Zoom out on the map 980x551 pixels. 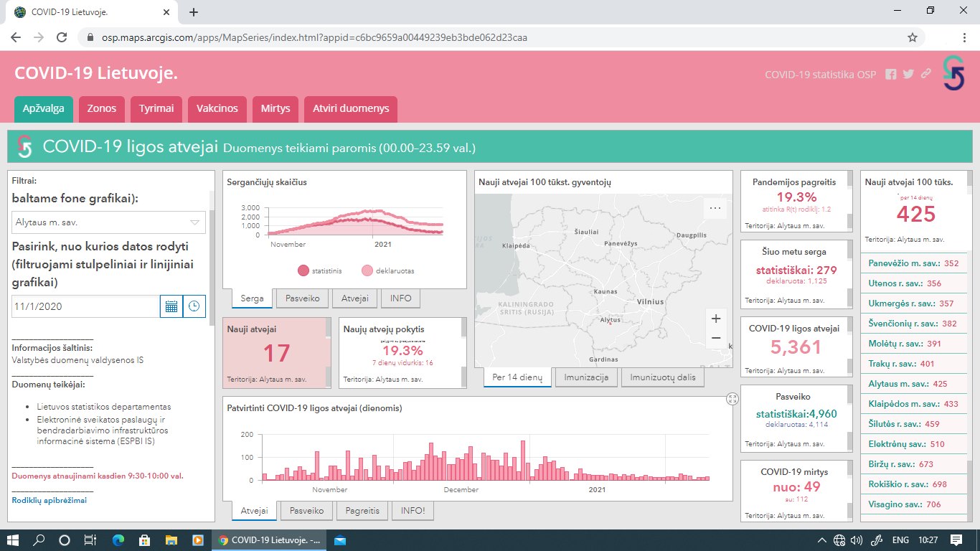(x=715, y=338)
